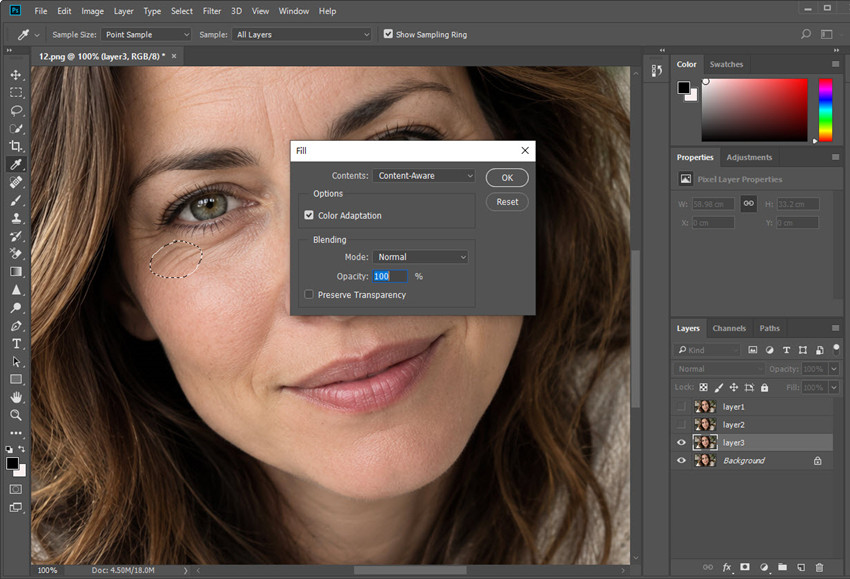Open the Blending Mode Normal dropdown

click(421, 257)
